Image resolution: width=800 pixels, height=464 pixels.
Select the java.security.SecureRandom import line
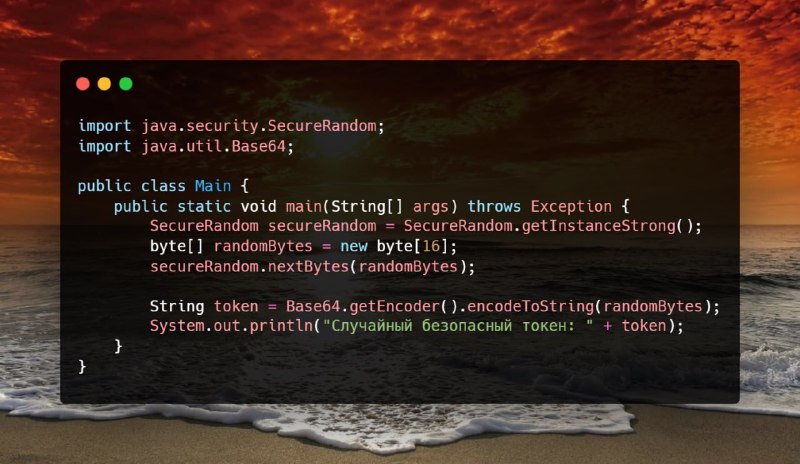tap(231, 126)
